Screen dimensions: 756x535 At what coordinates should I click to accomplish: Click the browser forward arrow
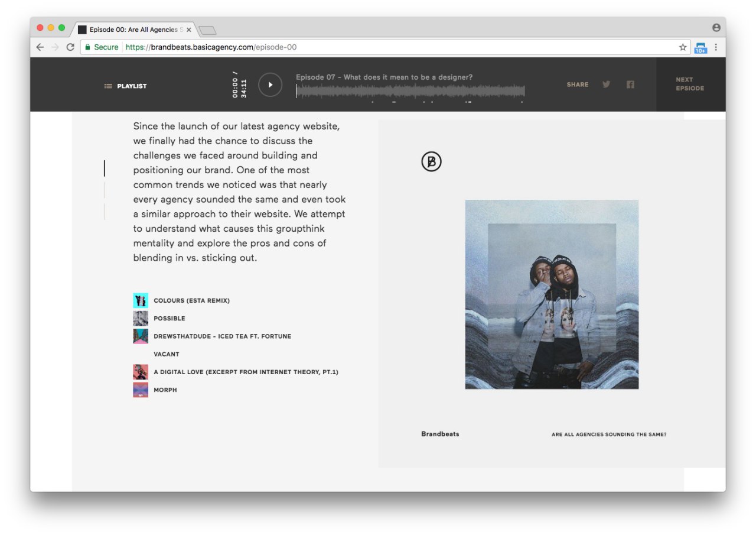coord(55,47)
